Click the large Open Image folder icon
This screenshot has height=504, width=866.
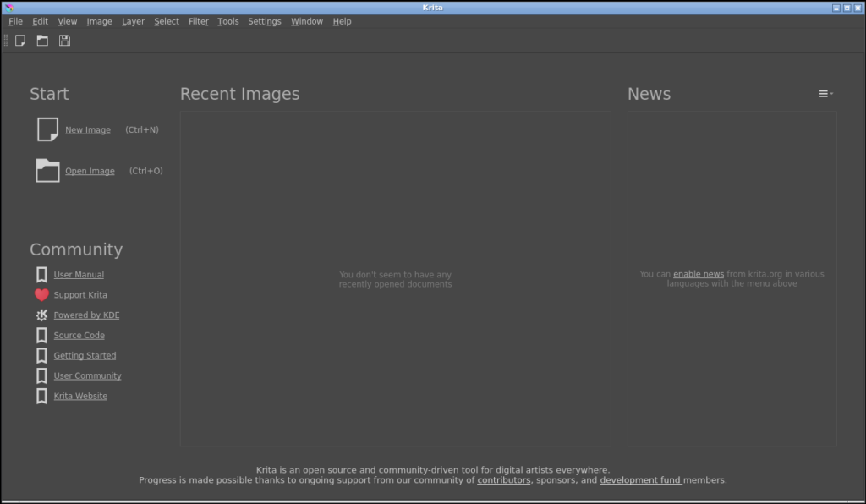tap(47, 171)
